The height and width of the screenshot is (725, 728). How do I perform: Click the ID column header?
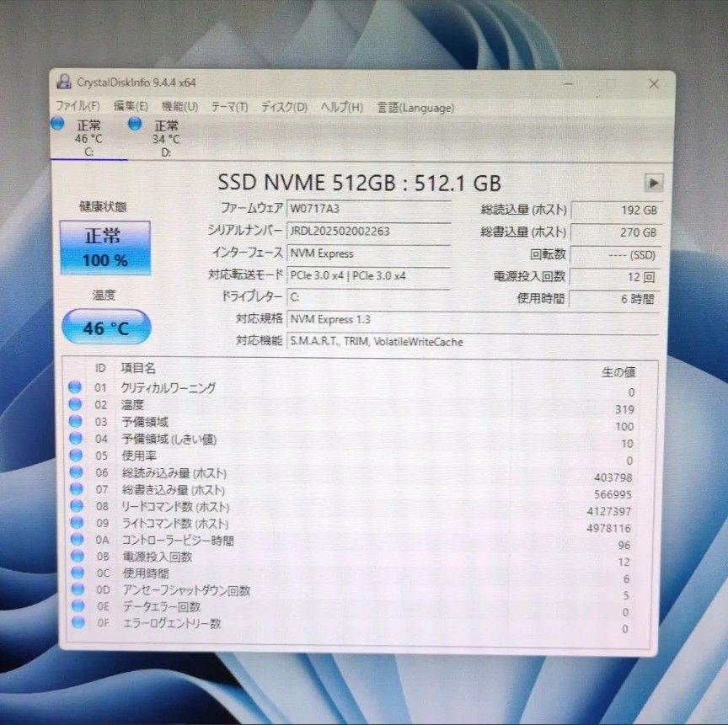point(100,368)
